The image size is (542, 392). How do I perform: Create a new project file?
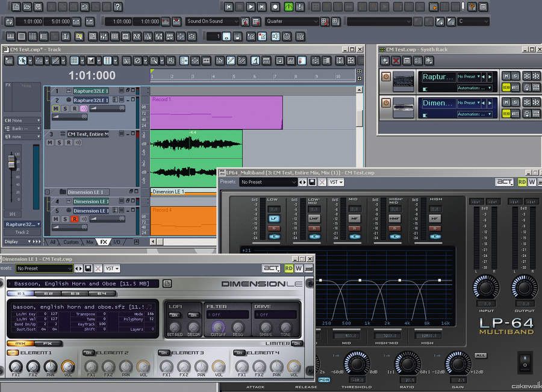(16, 6)
